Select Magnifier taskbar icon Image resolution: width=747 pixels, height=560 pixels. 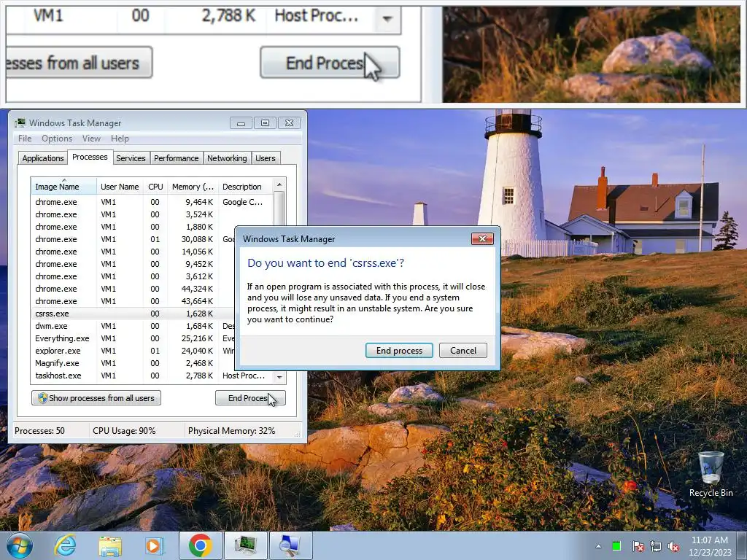pyautogui.click(x=290, y=545)
